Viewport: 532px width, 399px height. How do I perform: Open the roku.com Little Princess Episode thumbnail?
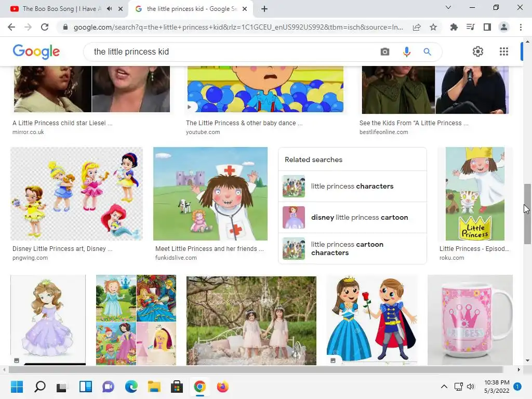pyautogui.click(x=475, y=194)
